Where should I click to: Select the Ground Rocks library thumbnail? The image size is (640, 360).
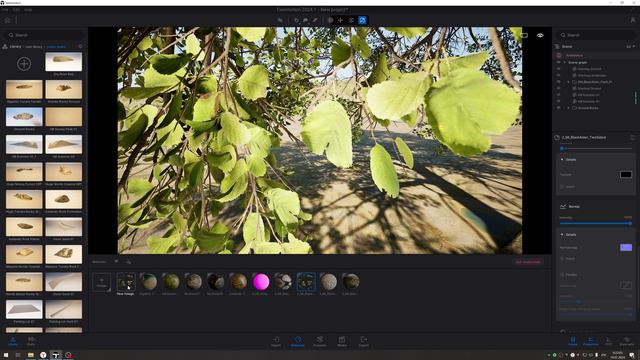(x=24, y=117)
